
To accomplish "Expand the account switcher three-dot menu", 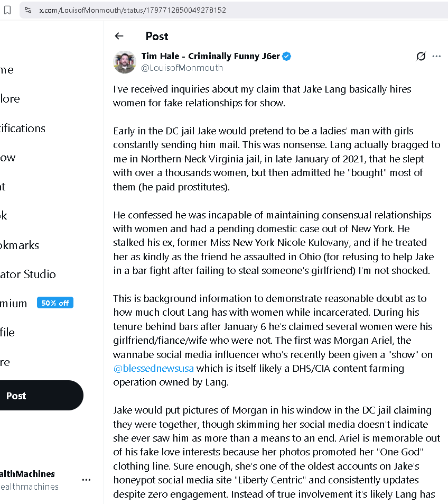I will [x=86, y=480].
